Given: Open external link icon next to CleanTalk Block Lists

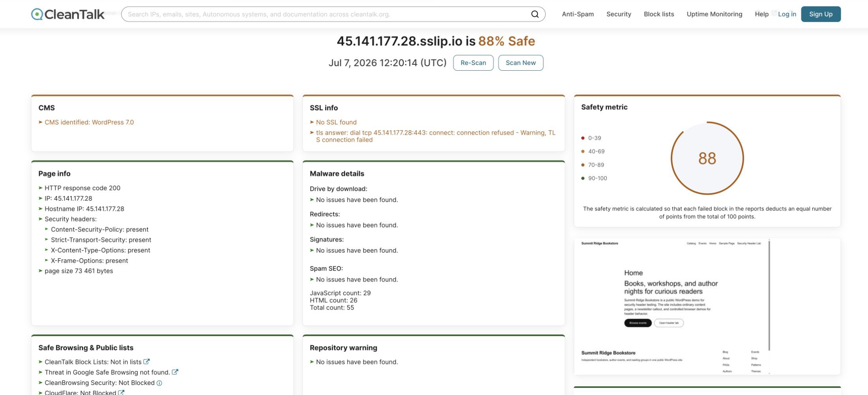Looking at the screenshot, I should coord(146,361).
